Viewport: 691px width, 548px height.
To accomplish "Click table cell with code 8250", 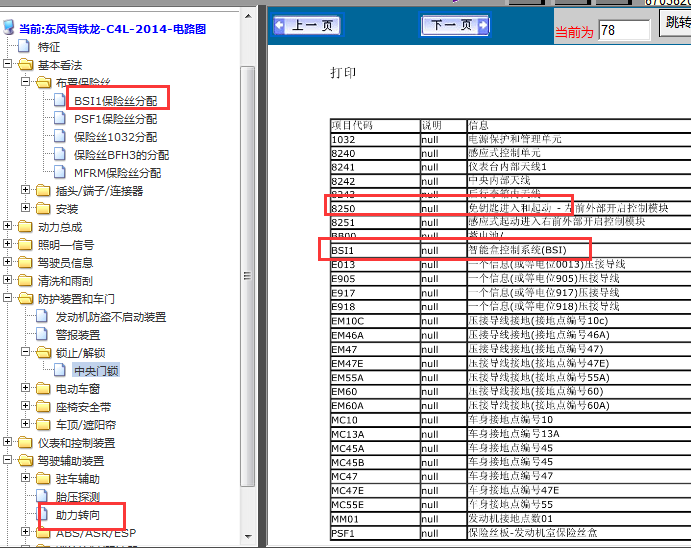I will (x=375, y=208).
